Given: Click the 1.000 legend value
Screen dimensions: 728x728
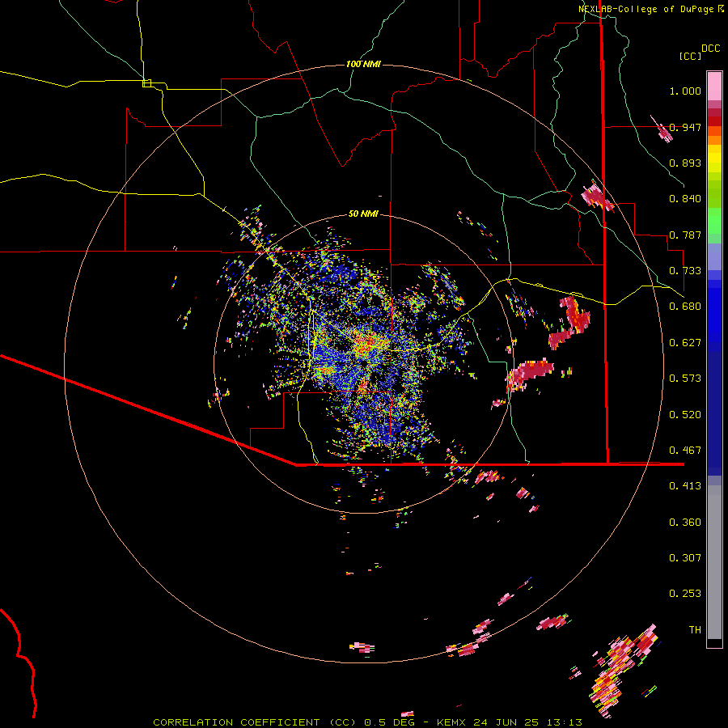Looking at the screenshot, I should click(685, 91).
